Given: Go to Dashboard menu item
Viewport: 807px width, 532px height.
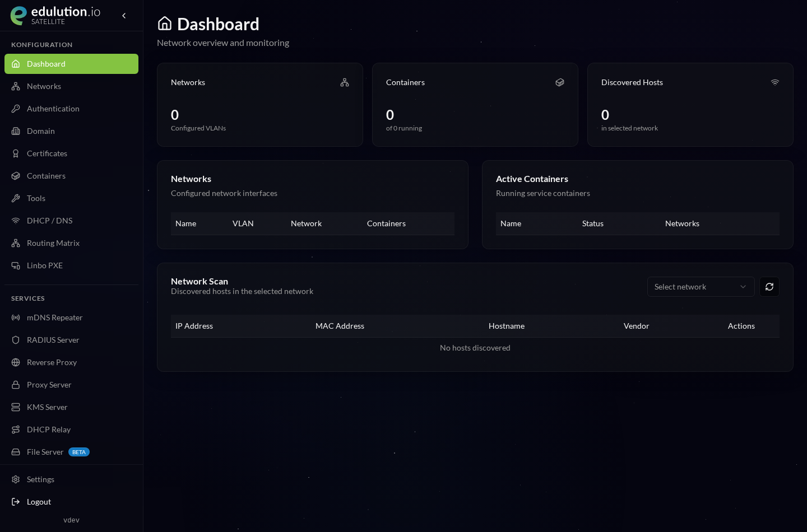Looking at the screenshot, I should pyautogui.click(x=71, y=64).
